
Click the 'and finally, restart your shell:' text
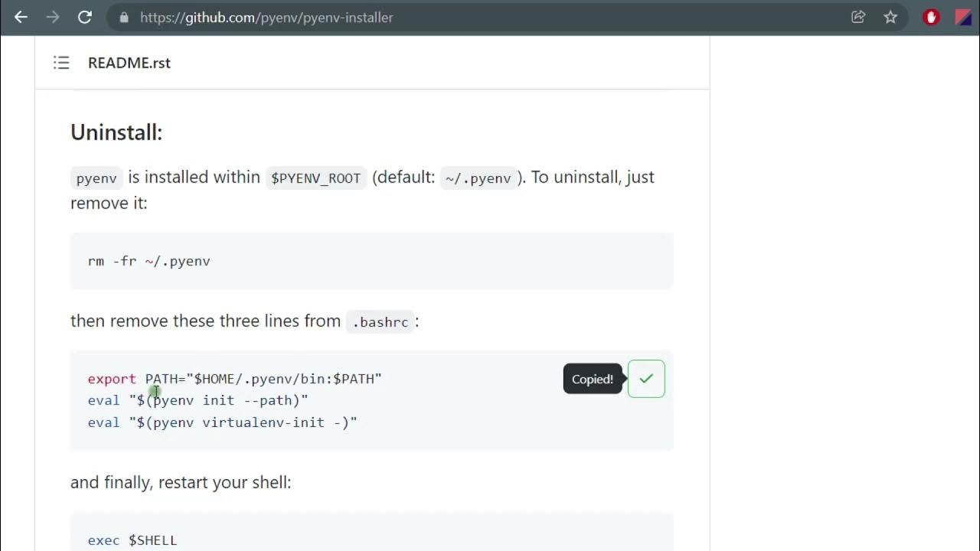pos(181,482)
